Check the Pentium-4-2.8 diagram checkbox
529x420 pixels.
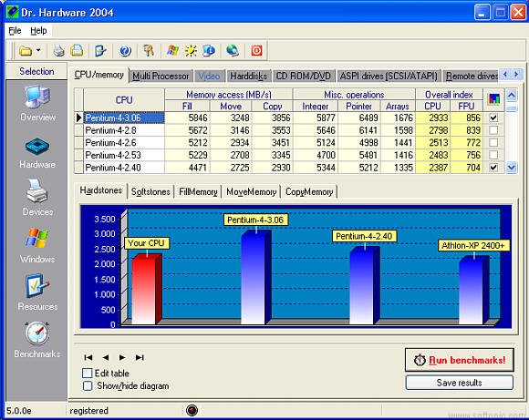point(493,130)
